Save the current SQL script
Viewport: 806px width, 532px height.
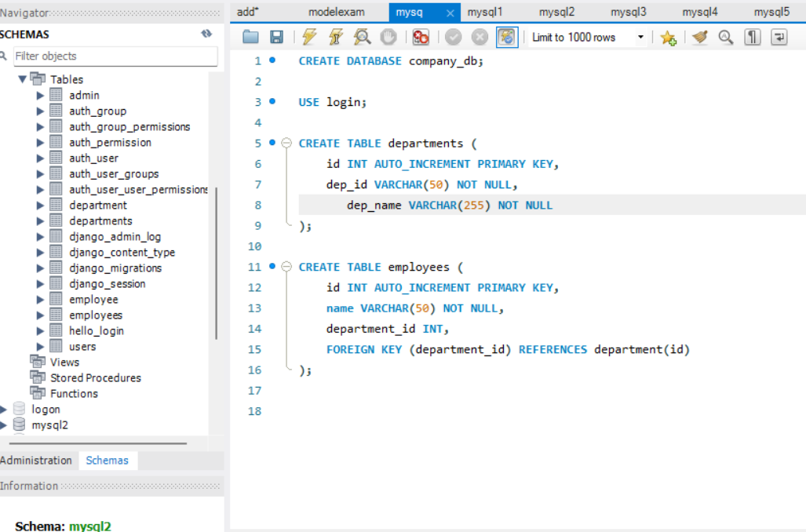point(275,37)
